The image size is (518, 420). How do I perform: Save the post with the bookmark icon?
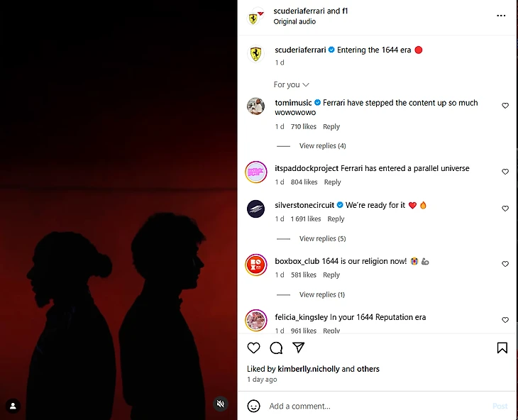click(x=502, y=348)
